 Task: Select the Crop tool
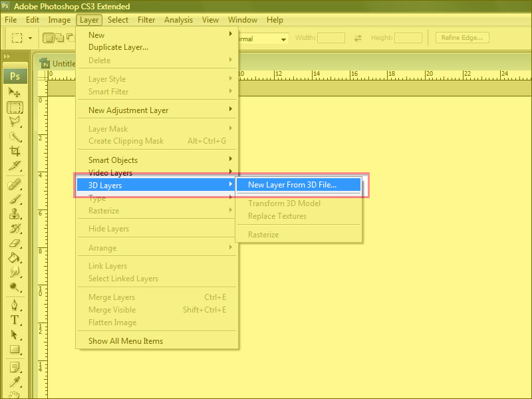15,151
